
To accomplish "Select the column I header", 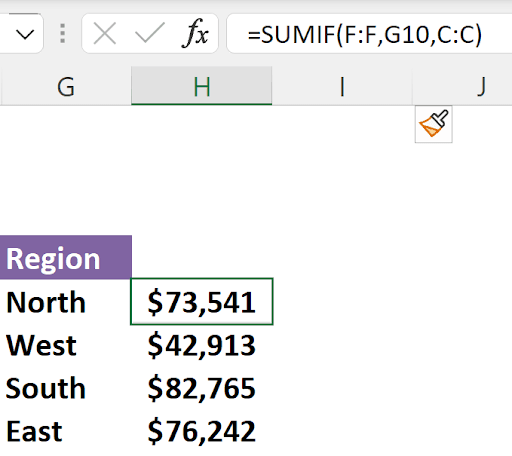I will click(342, 87).
